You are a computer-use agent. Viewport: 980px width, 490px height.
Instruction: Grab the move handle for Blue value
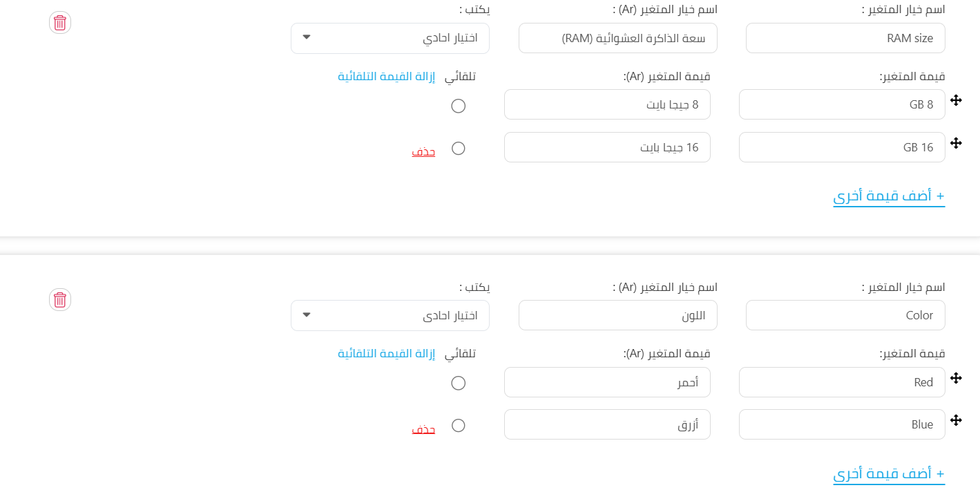(956, 420)
